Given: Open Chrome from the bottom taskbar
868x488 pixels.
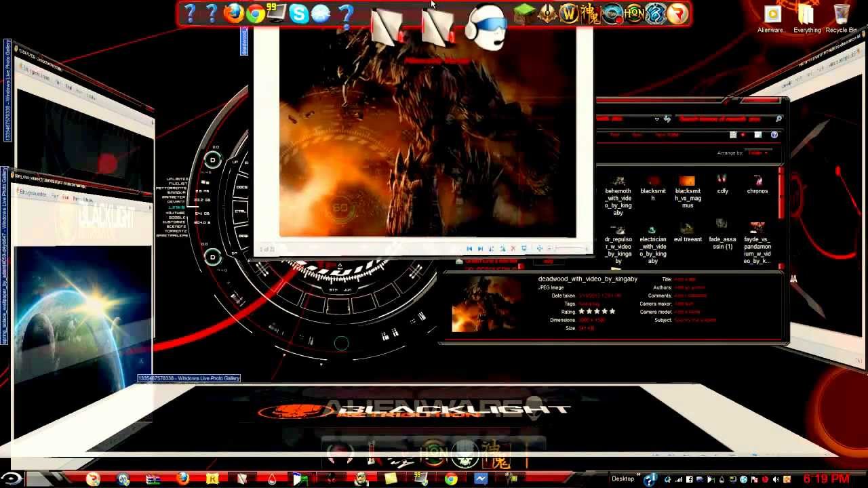Looking at the screenshot, I should pos(451,479).
